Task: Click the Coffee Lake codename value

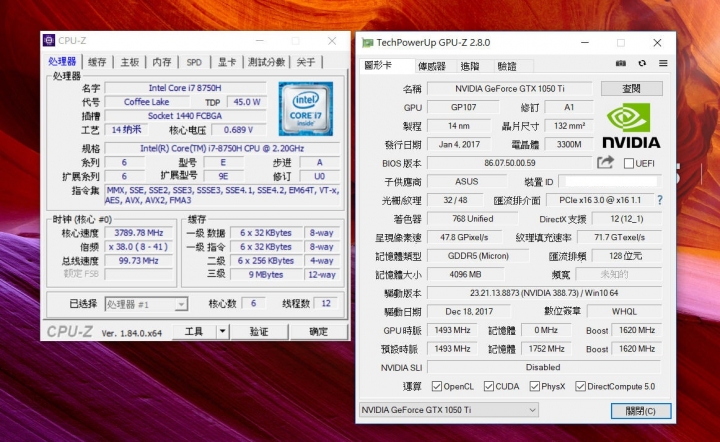Action: (146, 102)
